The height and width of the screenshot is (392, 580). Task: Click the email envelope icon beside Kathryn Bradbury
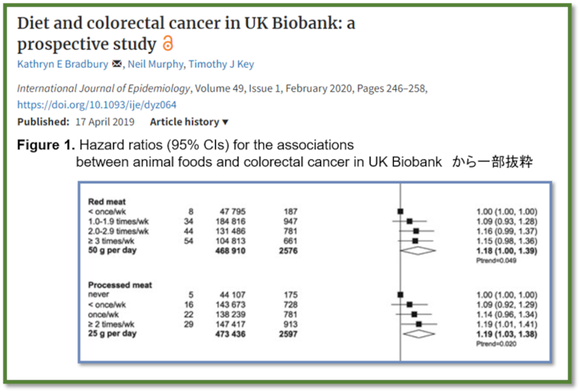pos(117,64)
